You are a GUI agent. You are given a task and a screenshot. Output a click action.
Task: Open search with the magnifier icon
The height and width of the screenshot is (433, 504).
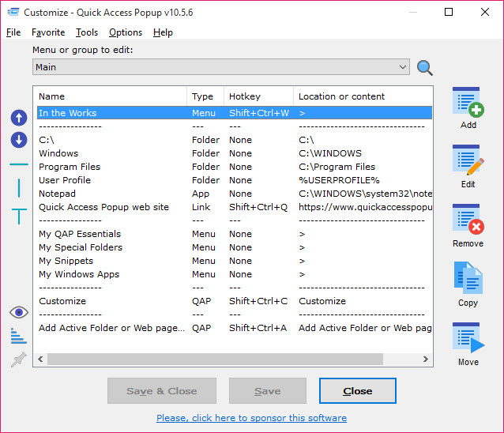(x=424, y=68)
